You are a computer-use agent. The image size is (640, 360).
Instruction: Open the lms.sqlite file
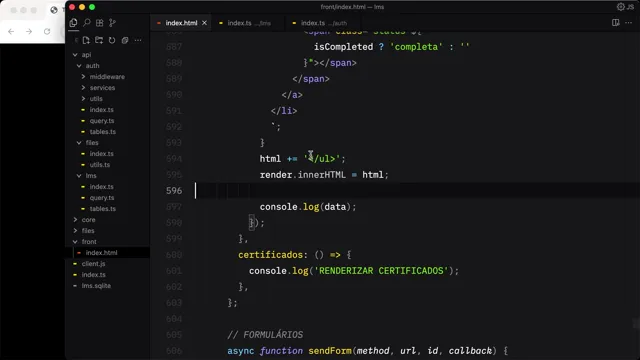(96, 286)
